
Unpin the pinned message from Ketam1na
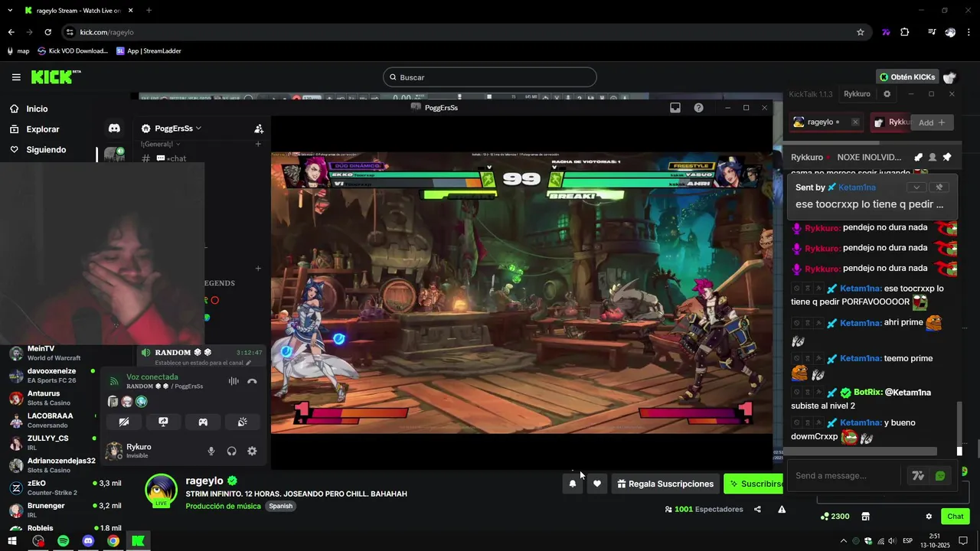(939, 187)
